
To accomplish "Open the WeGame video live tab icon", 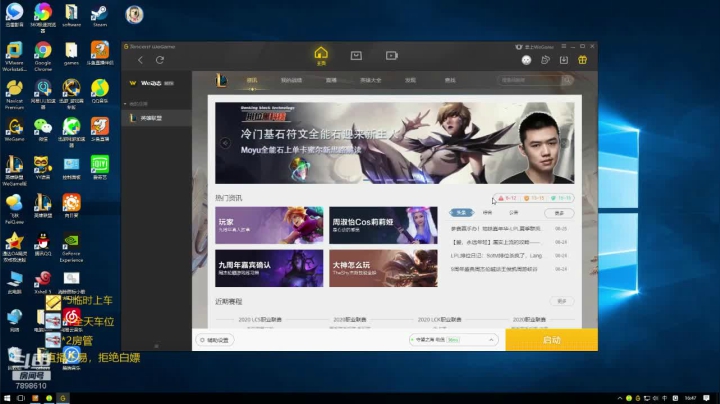I will [x=392, y=56].
